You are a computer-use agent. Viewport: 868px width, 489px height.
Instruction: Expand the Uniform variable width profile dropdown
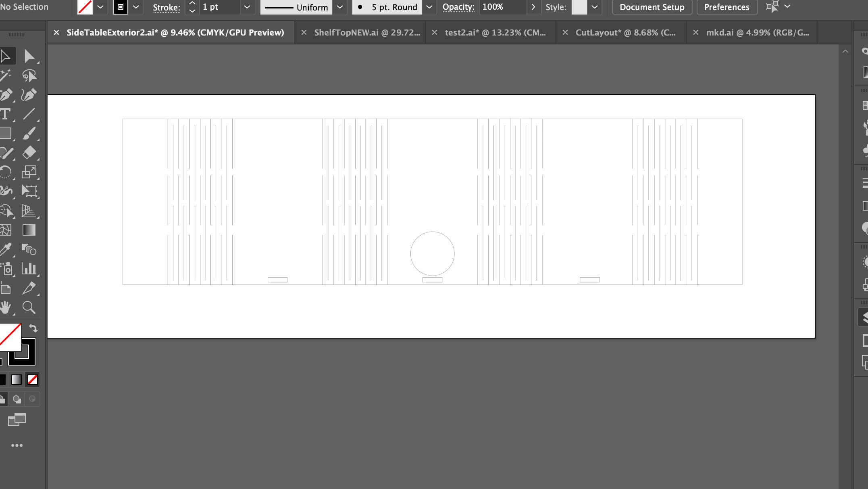340,7
